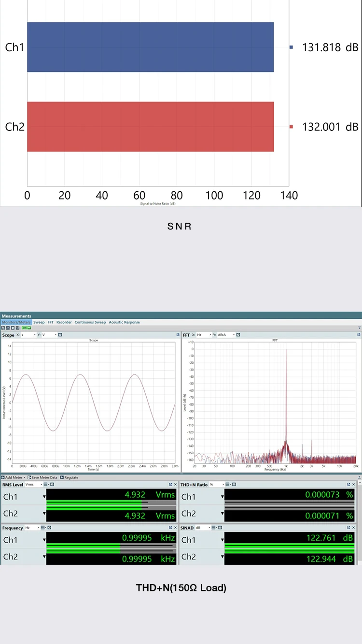This screenshot has height=644, width=362.
Task: Pop out the Scope panel with expand icon
Action: (178, 335)
